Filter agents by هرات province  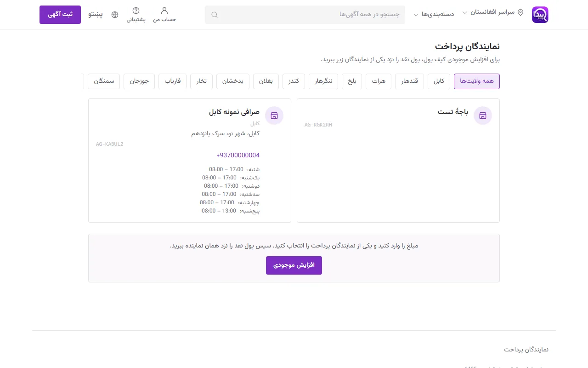(x=379, y=81)
